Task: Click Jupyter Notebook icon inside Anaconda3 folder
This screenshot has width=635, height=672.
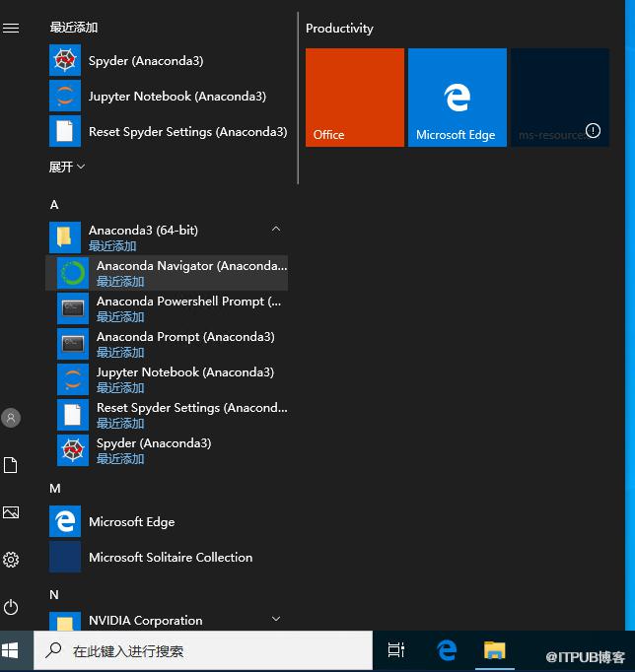Action: [x=73, y=379]
